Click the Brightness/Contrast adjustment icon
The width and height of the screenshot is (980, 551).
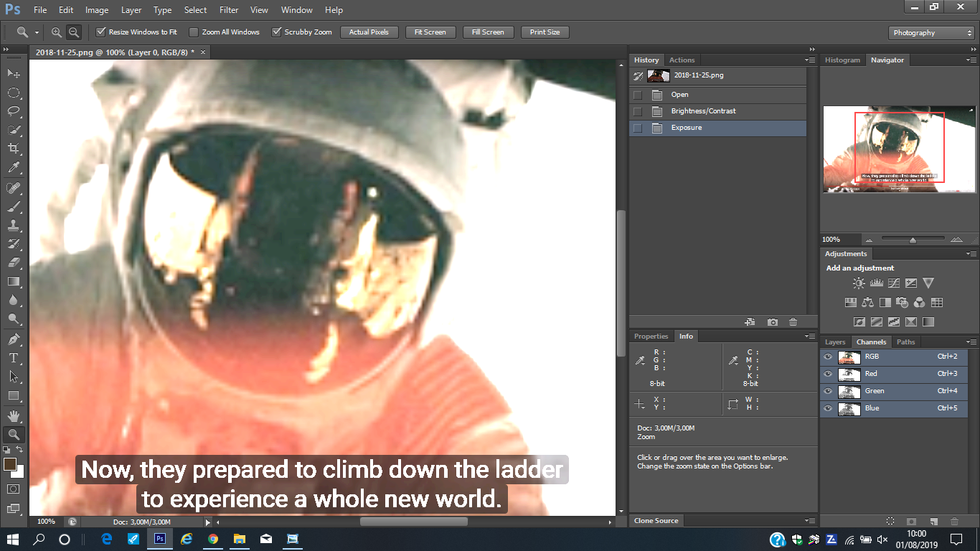click(x=859, y=283)
